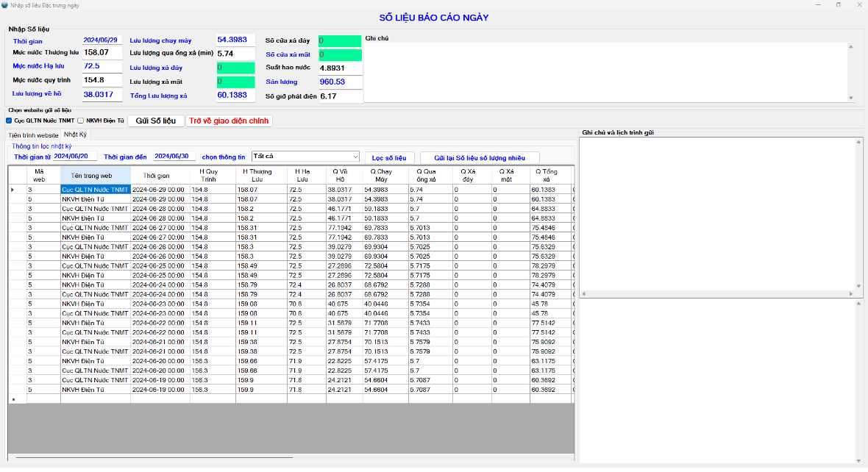Click the Mực nước Thượng lưu value field
Screen dimensions: 868x472
(x=102, y=53)
